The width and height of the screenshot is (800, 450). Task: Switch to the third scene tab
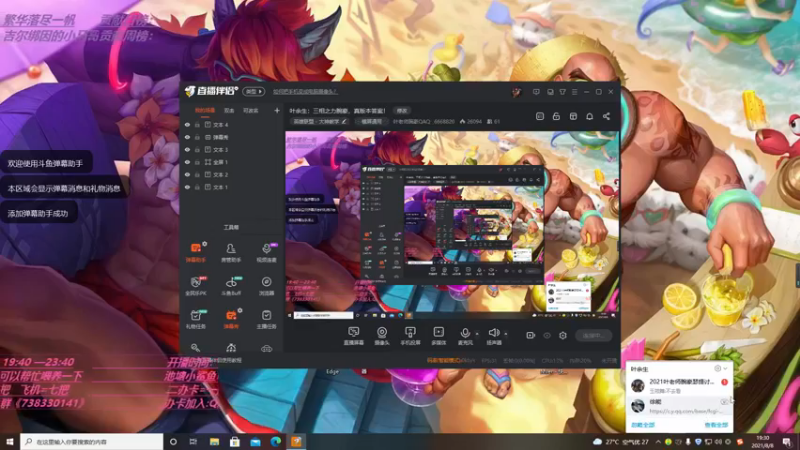pyautogui.click(x=251, y=111)
